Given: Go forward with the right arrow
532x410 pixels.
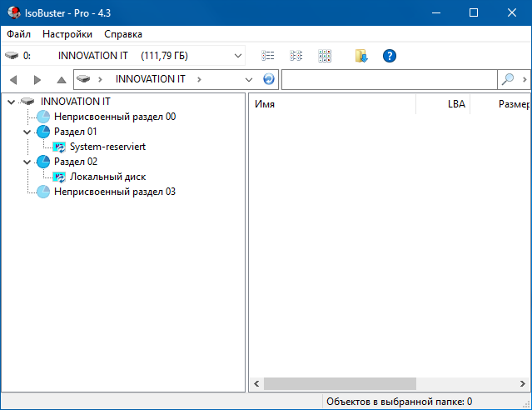Looking at the screenshot, I should 37,80.
